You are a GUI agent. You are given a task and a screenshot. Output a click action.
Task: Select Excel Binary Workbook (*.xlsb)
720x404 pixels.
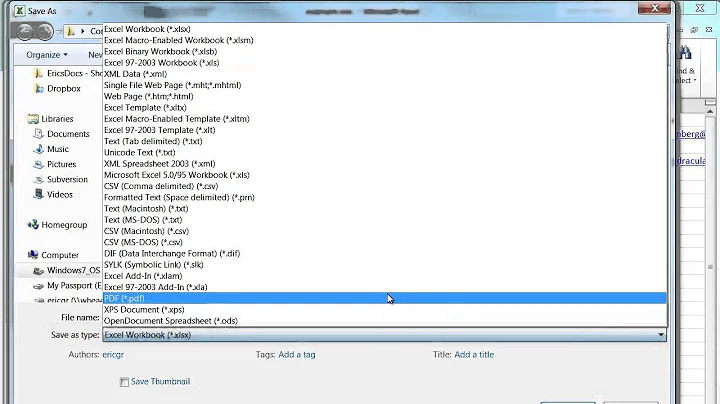(x=385, y=51)
